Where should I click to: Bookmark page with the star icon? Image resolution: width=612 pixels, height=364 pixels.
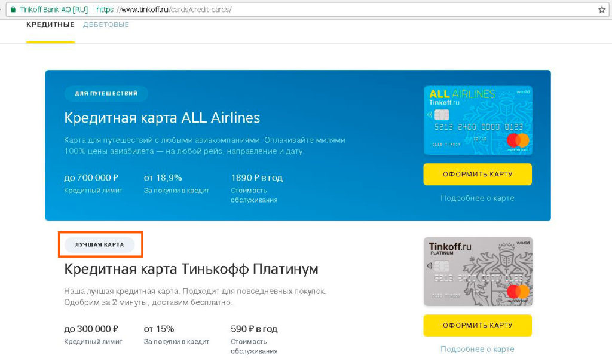click(602, 10)
